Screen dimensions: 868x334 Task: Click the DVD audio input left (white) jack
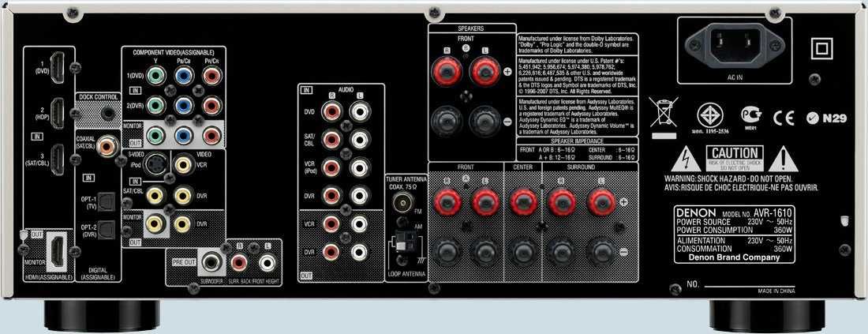[x=360, y=111]
